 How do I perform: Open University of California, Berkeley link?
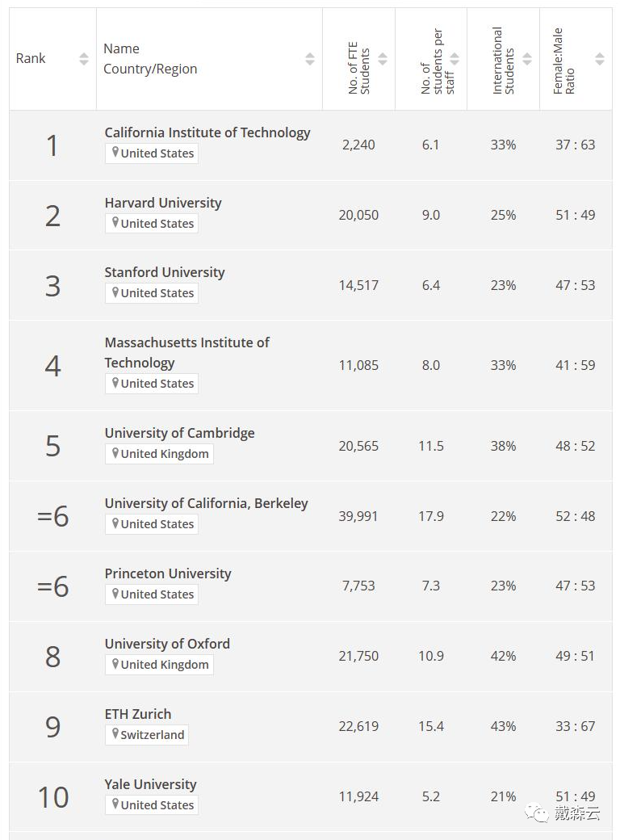(x=206, y=503)
